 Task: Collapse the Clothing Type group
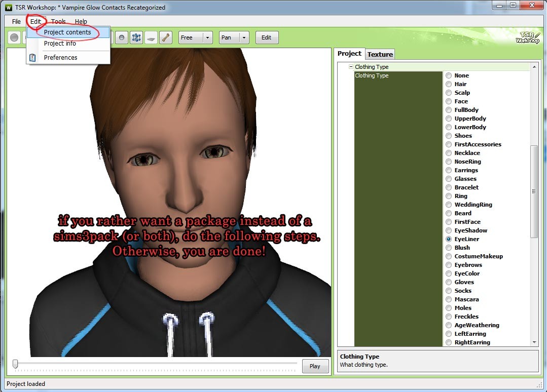(x=351, y=66)
